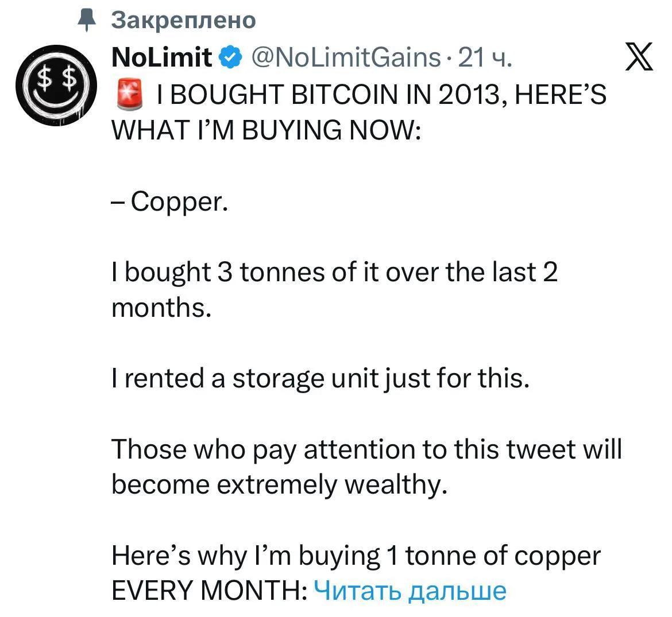This screenshot has width=672, height=617.
Task: Click the 'Here's why I'm buying' line
Action: click(356, 555)
